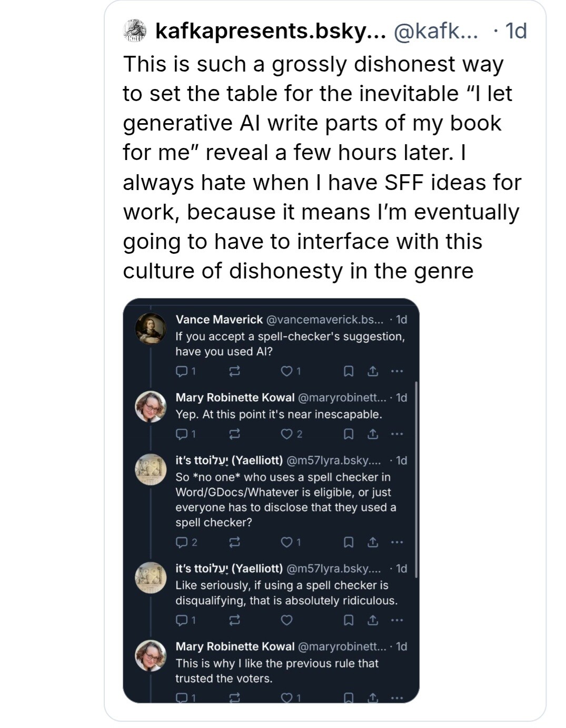Click the quoted thread scrollbar

pos(416,479)
